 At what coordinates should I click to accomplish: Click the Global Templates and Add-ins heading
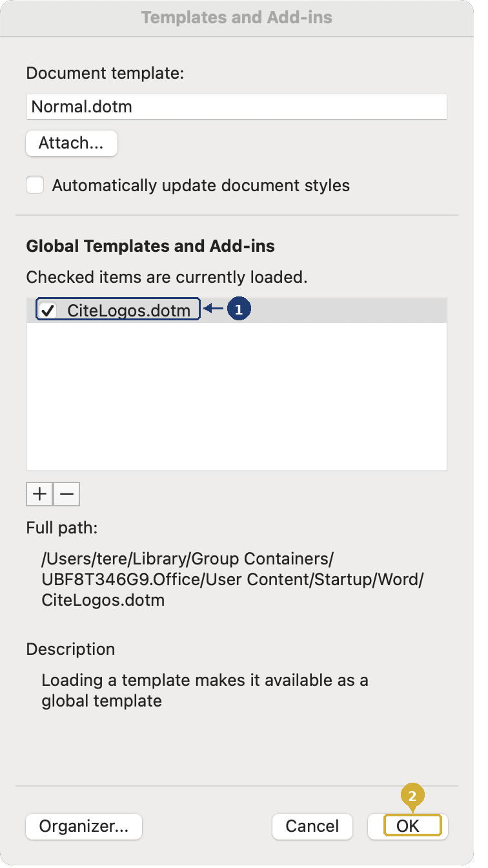(150, 246)
